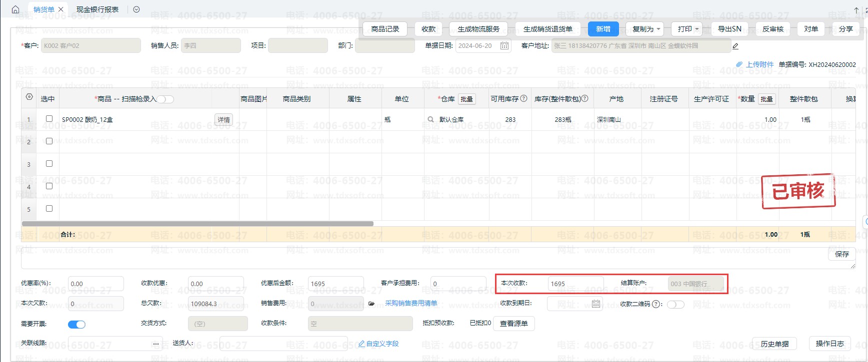
Task: Close the 销货单 tab
Action: point(61,9)
